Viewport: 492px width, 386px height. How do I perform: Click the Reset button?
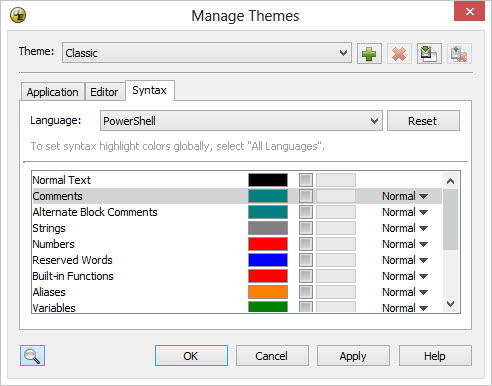click(423, 121)
